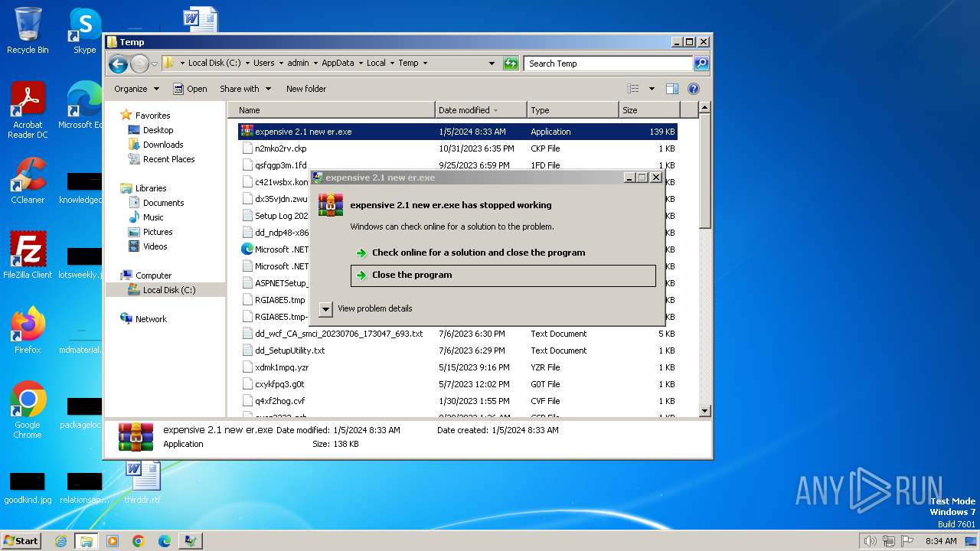The height and width of the screenshot is (551, 980).
Task: Click the search magnifier icon
Action: tap(701, 64)
